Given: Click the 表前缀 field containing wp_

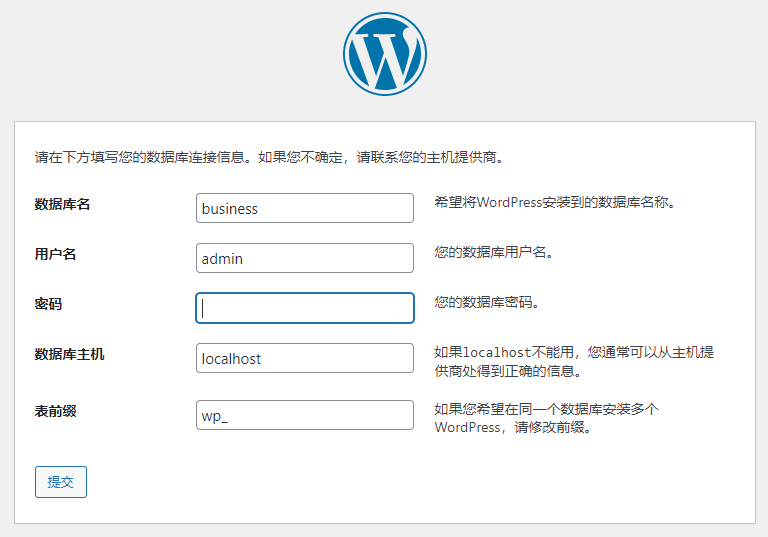Looking at the screenshot, I should click(x=305, y=415).
